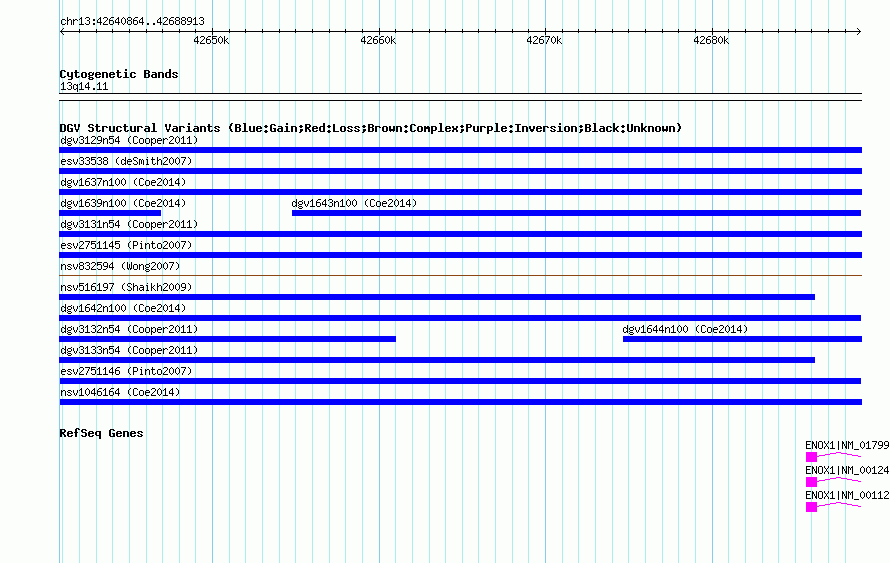Viewport: 890px width, 563px height.
Task: Click the blue bar under dgv1642n100
Action: pyautogui.click(x=460, y=318)
